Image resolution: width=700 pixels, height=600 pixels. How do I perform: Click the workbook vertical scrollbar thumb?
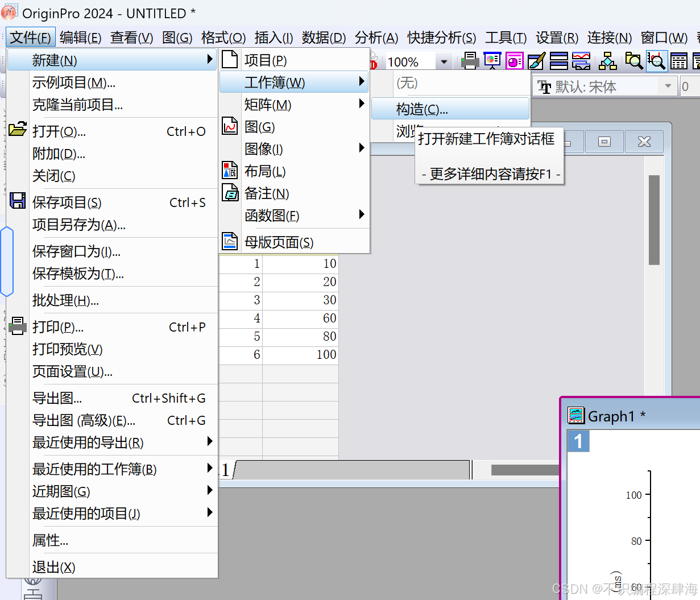pos(654,220)
